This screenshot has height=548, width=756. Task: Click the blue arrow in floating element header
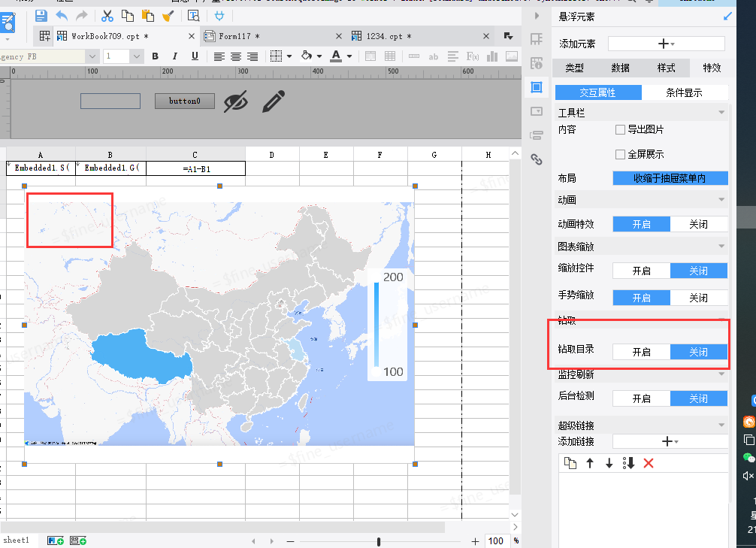point(727,17)
